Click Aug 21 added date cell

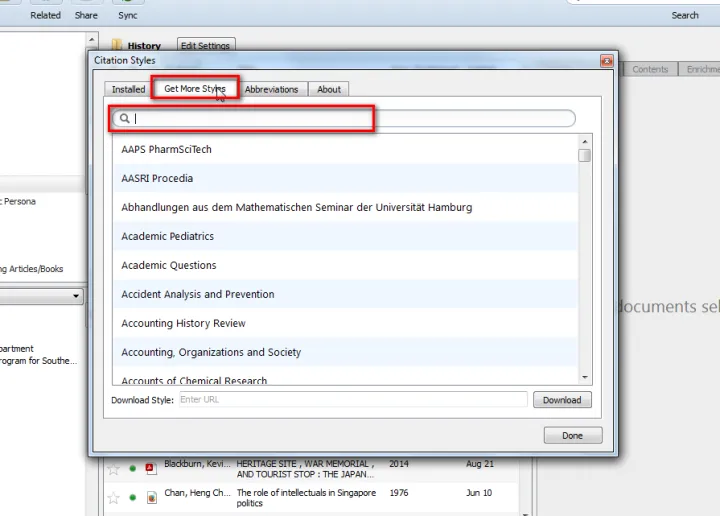pyautogui.click(x=480, y=464)
